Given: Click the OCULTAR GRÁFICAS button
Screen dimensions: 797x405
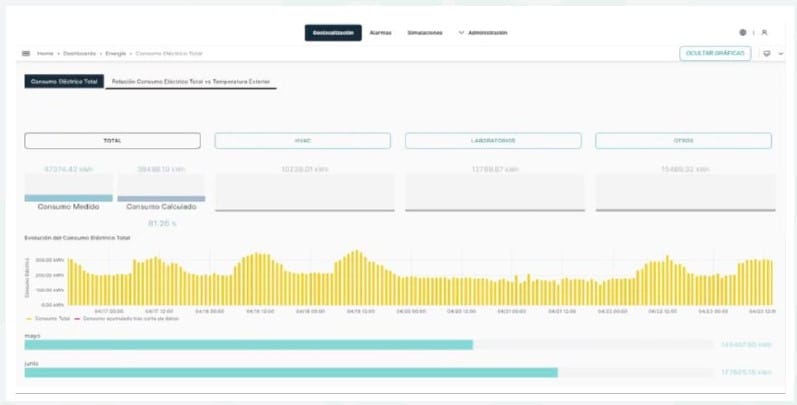Looking at the screenshot, I should pyautogui.click(x=715, y=53).
